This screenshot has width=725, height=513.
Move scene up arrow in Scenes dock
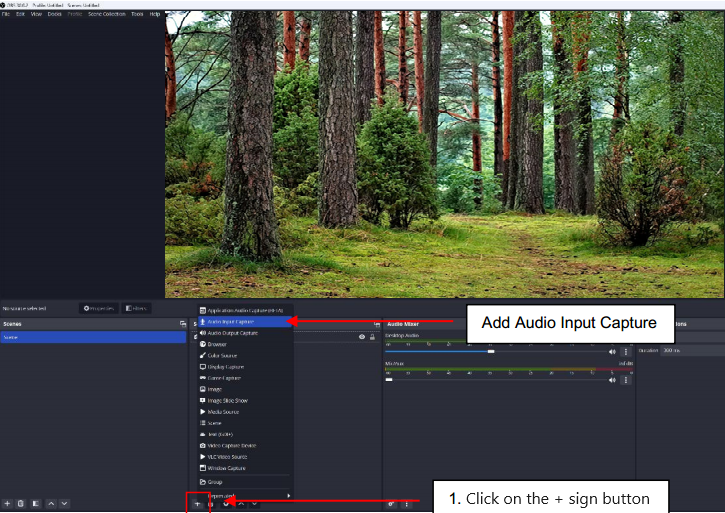pos(51,503)
